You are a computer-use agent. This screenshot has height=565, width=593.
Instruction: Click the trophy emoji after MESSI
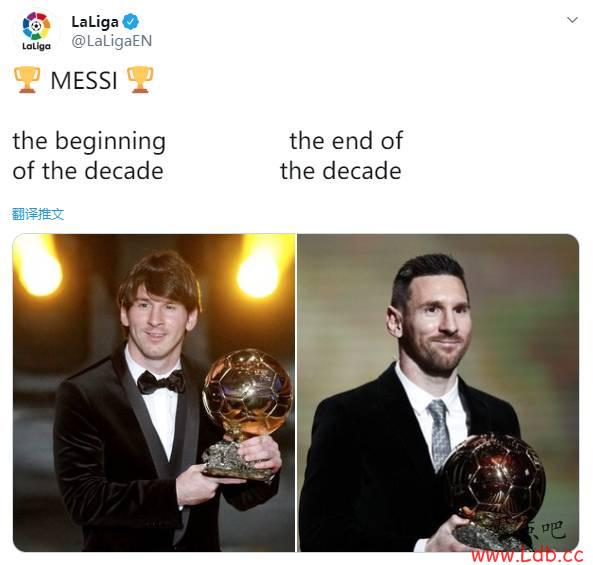click(140, 80)
